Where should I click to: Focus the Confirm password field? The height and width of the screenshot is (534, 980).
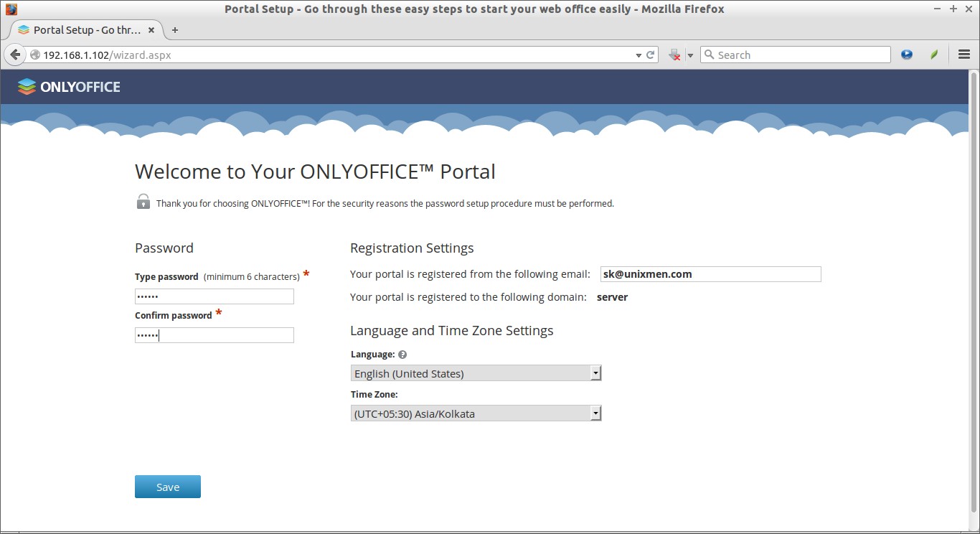tap(215, 335)
